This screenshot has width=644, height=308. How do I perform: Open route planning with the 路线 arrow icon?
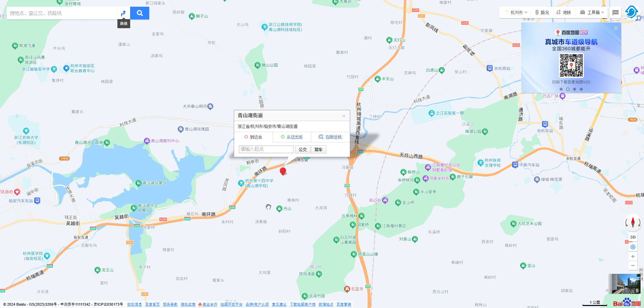tap(123, 13)
